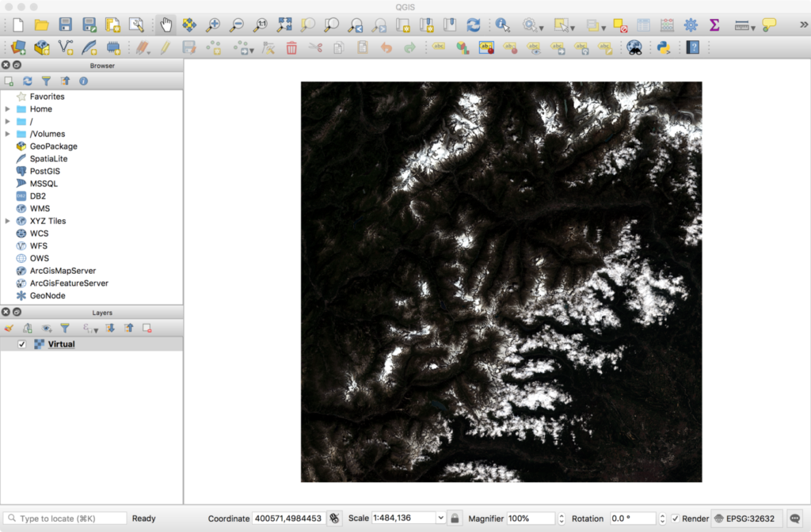Viewport: 811px width, 532px height.
Task: Save the current project
Action: pos(65,25)
